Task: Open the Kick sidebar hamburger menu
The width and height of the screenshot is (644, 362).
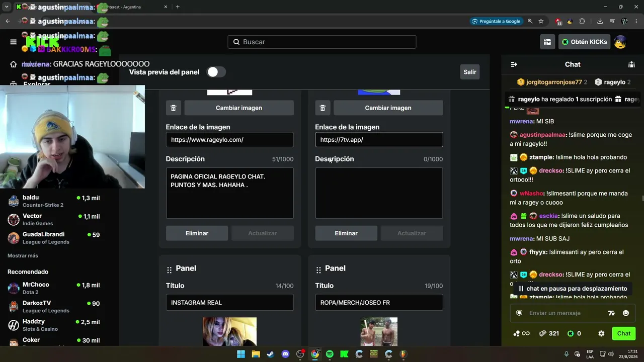Action: click(14, 42)
